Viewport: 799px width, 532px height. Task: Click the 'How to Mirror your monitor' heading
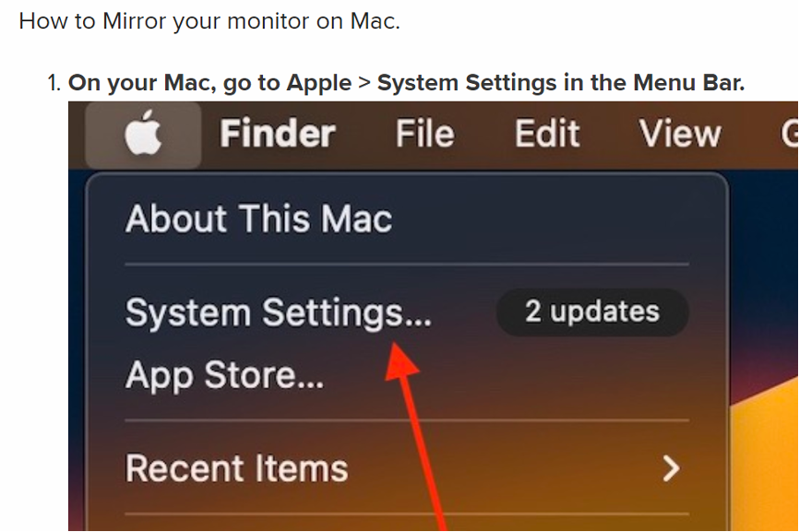click(209, 21)
